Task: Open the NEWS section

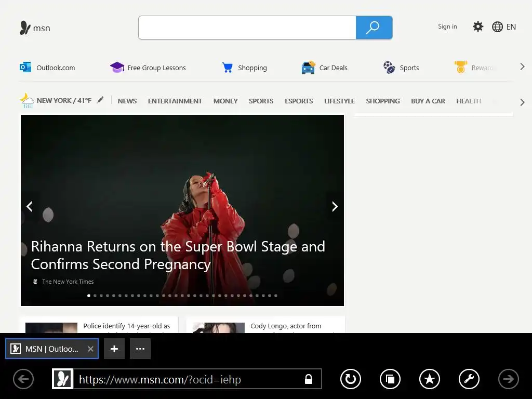Action: pyautogui.click(x=127, y=101)
